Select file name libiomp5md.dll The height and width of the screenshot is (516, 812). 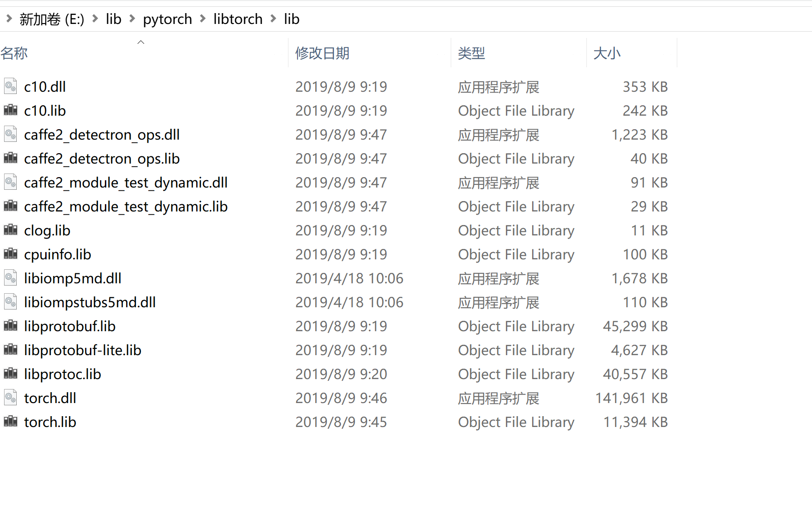pyautogui.click(x=73, y=278)
